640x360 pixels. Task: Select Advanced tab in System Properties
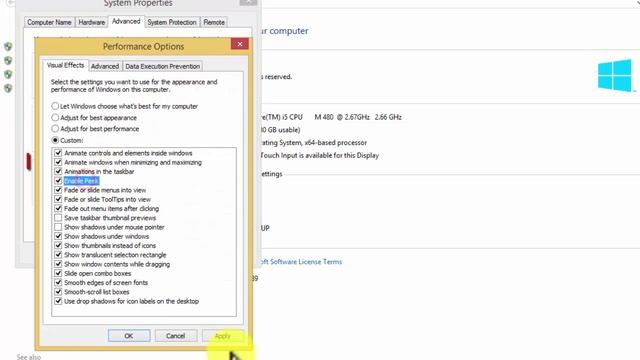point(126,21)
